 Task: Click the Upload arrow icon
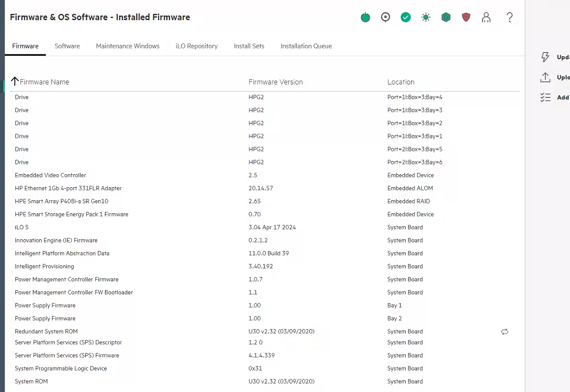545,77
